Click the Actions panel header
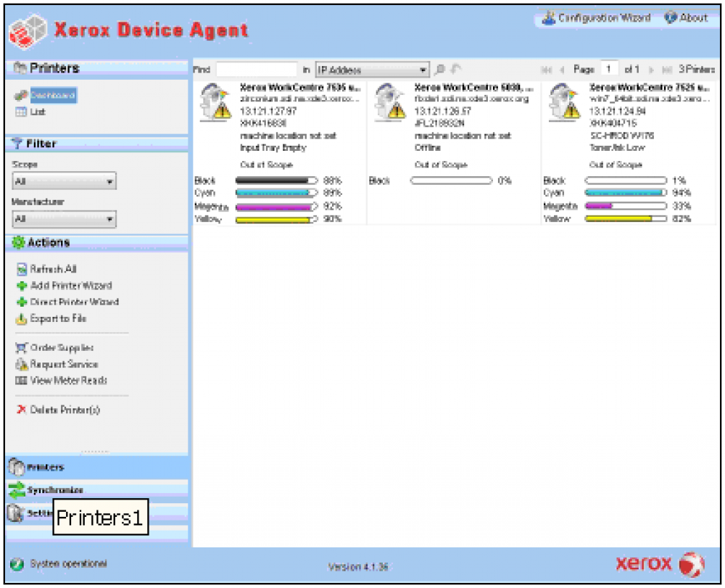Image resolution: width=725 pixels, height=588 pixels. 97,243
